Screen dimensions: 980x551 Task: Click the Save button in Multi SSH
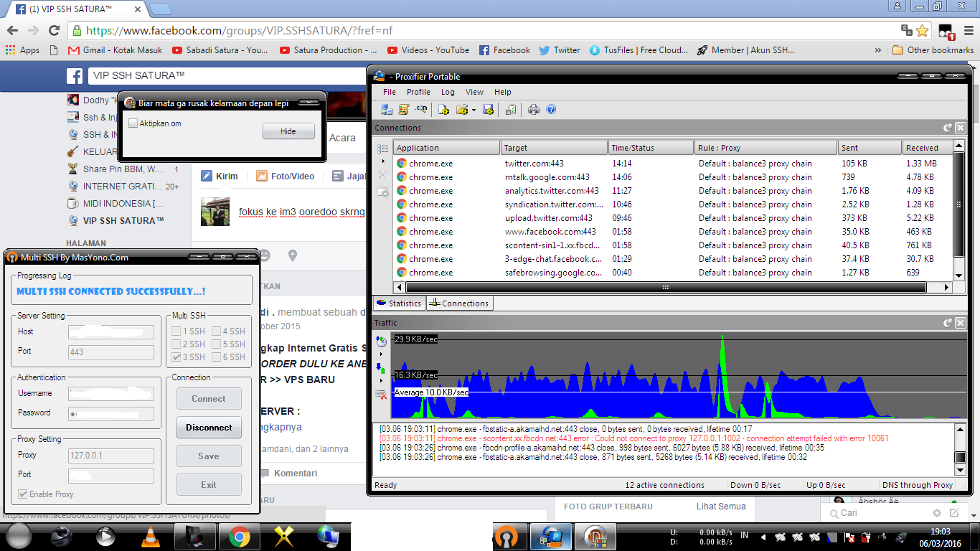209,456
